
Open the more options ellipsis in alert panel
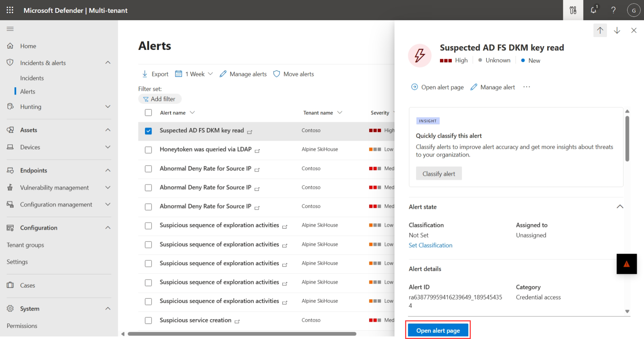click(527, 87)
